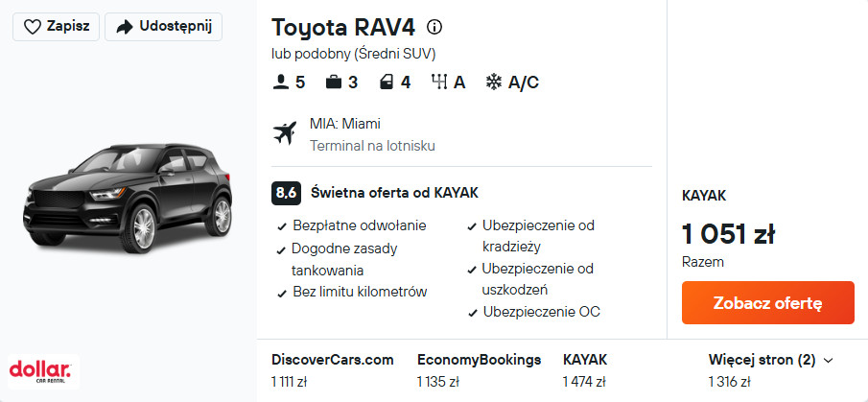Click the automatic transmission icon
The image size is (868, 402).
point(440,83)
